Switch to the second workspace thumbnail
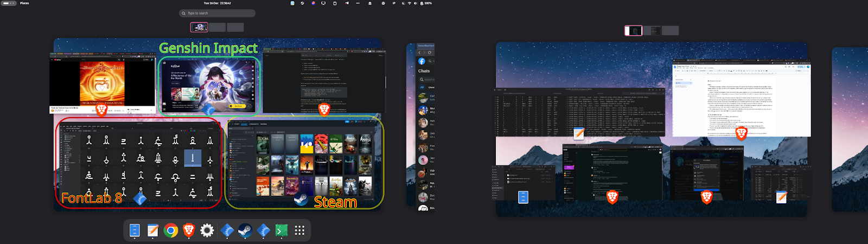 click(217, 27)
